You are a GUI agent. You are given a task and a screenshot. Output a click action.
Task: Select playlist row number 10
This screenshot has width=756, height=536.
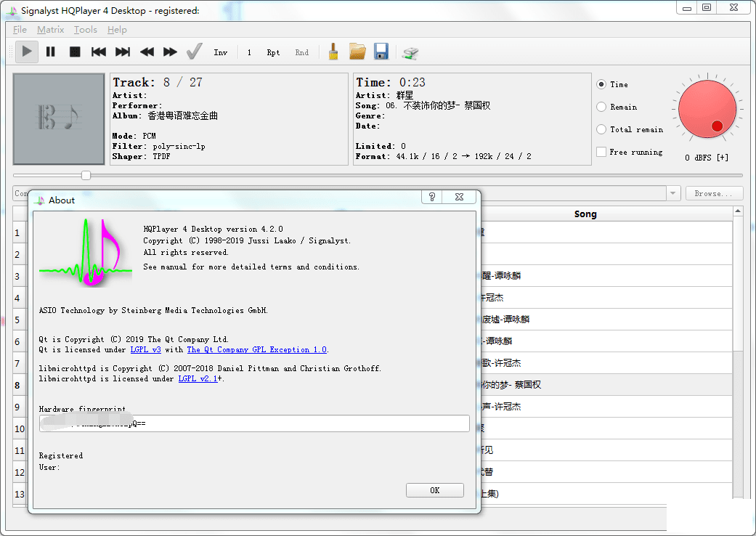pos(20,429)
